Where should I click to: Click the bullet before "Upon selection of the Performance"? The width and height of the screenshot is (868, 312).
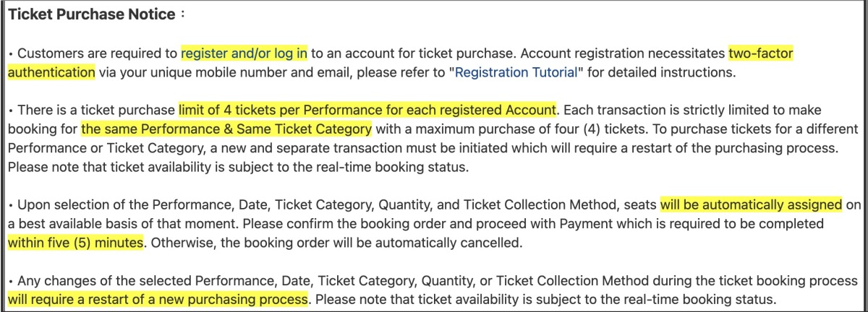pos(11,204)
